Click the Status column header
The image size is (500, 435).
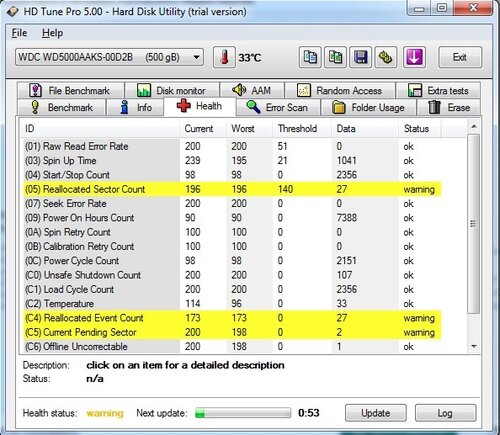[420, 129]
